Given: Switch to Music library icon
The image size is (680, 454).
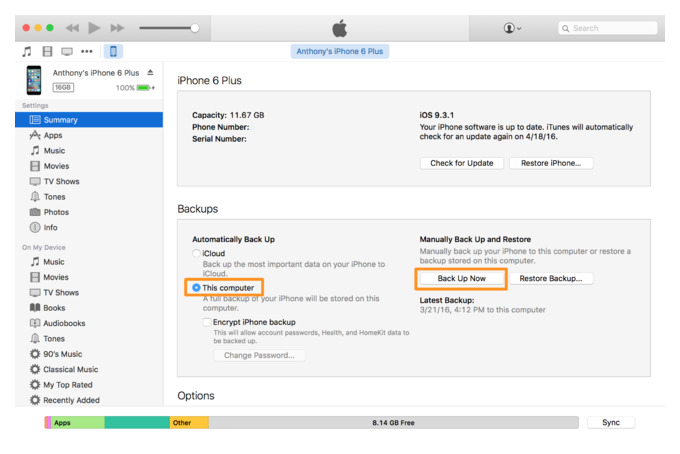Looking at the screenshot, I should [x=27, y=52].
